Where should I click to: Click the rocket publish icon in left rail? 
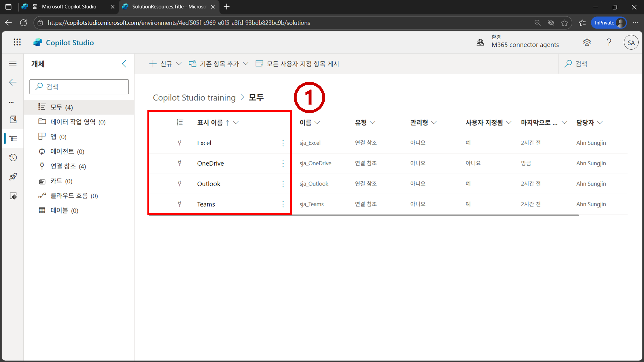pyautogui.click(x=13, y=177)
